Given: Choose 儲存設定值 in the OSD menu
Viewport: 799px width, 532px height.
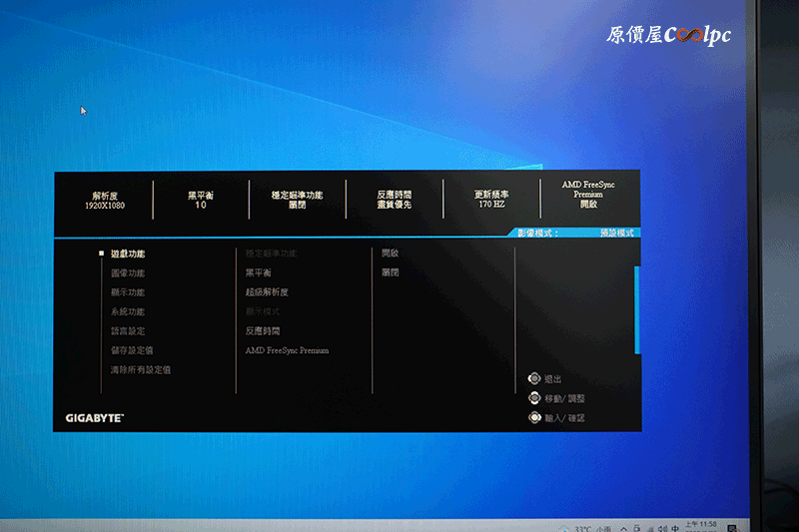Looking at the screenshot, I should tap(132, 350).
